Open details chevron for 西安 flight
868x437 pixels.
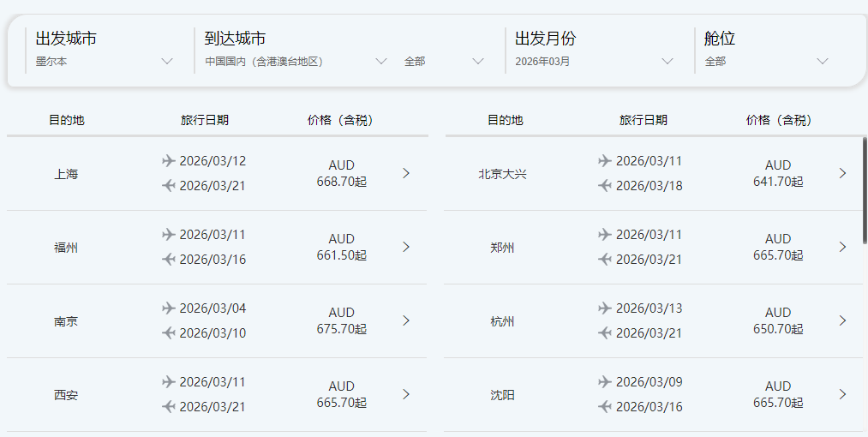(406, 394)
